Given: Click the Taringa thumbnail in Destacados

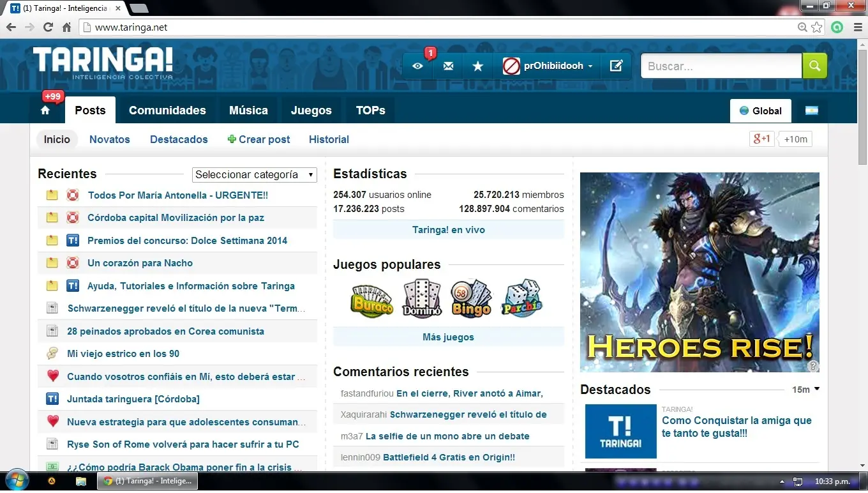Looking at the screenshot, I should click(620, 431).
